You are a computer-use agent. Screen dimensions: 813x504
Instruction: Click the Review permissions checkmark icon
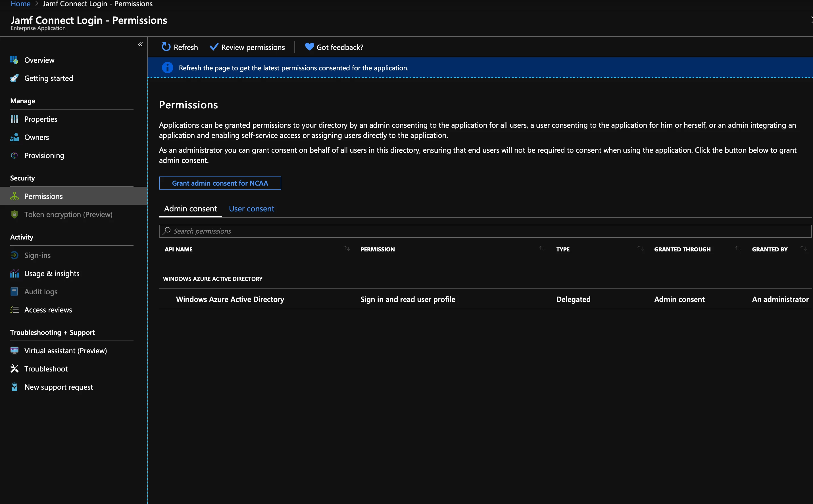click(x=214, y=47)
